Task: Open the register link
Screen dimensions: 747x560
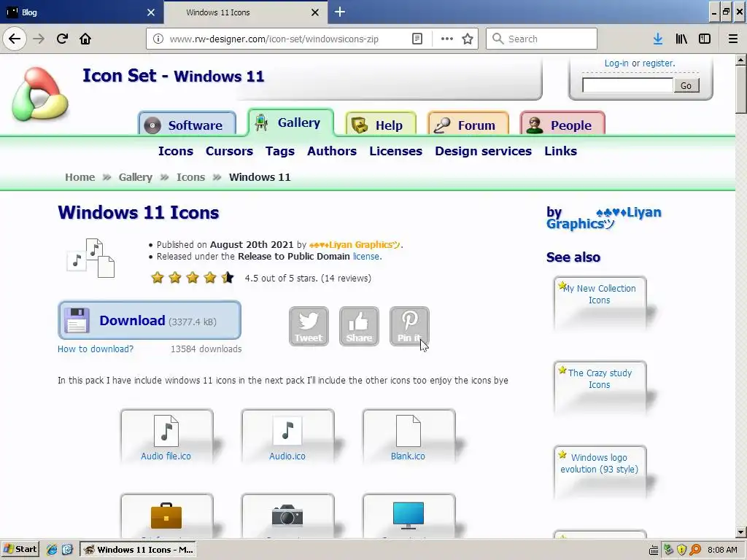Action: pos(659,63)
